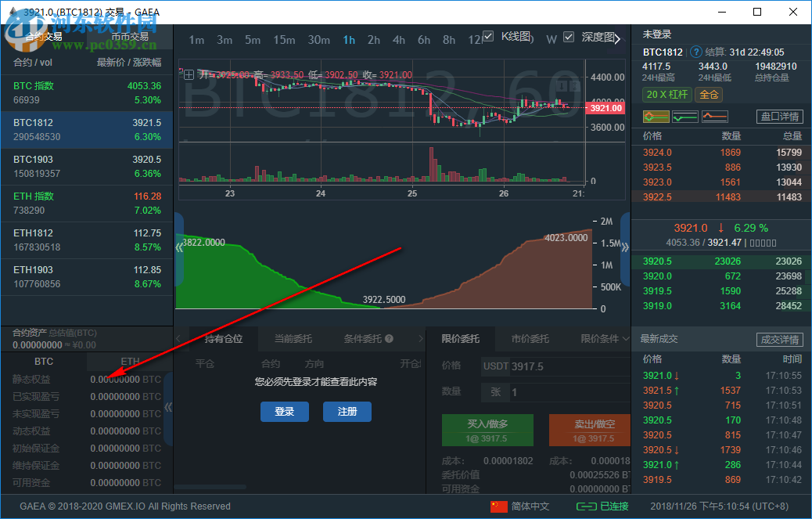The width and height of the screenshot is (812, 519).
Task: Click the 已连接 connection status icon
Action: [x=587, y=506]
